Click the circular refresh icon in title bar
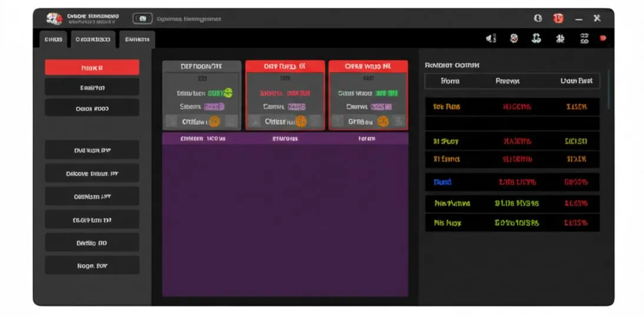Viewport: 644px width, 317px height. tap(537, 18)
